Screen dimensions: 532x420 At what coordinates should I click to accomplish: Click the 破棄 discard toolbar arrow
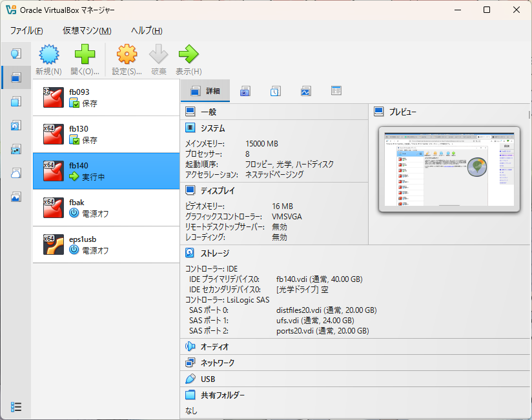click(159, 59)
